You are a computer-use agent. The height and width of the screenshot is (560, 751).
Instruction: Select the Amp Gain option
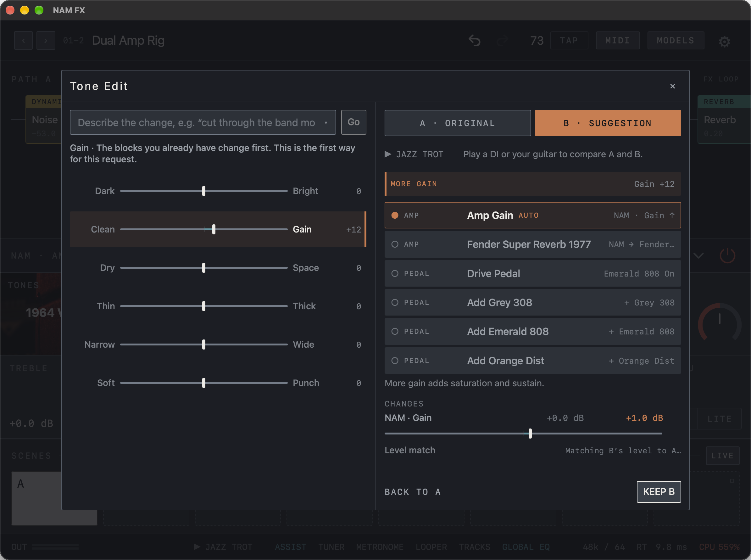(x=533, y=215)
